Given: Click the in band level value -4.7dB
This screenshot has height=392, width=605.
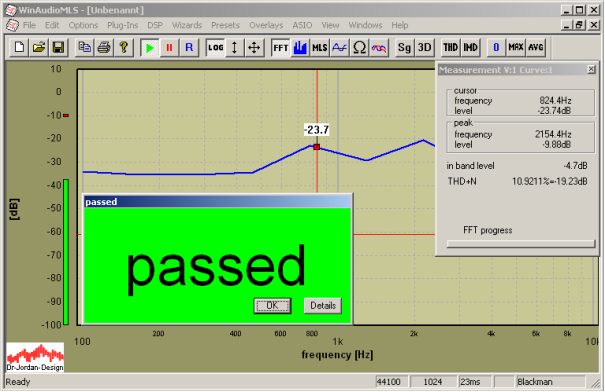Looking at the screenshot, I should 575,166.
